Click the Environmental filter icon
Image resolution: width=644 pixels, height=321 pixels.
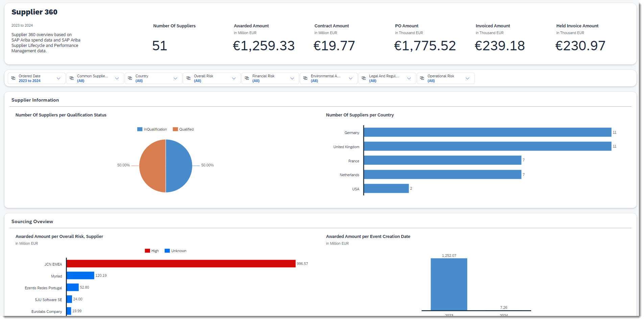point(305,78)
